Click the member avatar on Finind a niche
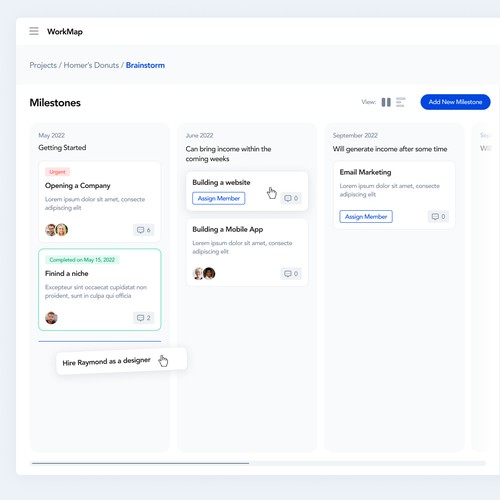Image resolution: width=500 pixels, height=500 pixels. (x=51, y=318)
